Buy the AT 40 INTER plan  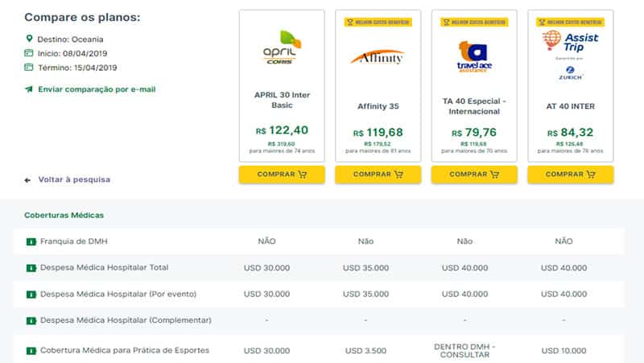[x=571, y=175]
